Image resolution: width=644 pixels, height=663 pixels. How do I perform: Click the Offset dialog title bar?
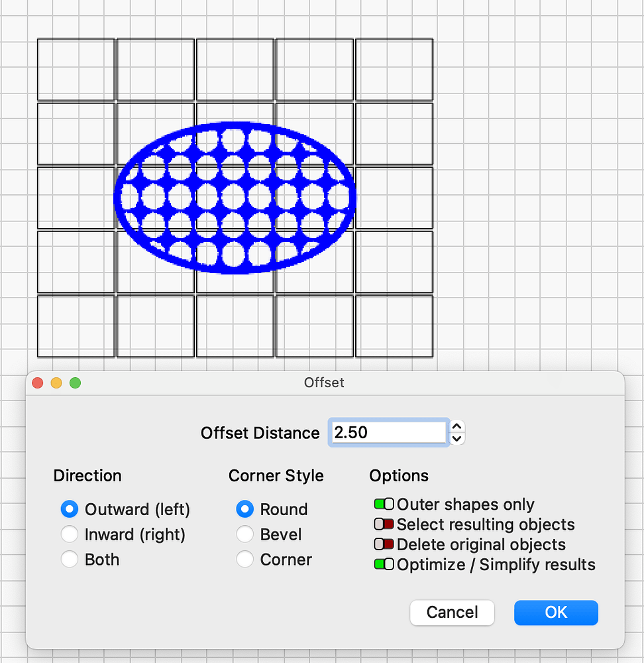tap(324, 383)
